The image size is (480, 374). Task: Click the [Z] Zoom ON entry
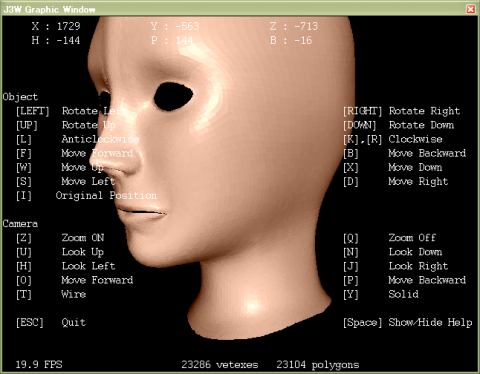(60, 238)
